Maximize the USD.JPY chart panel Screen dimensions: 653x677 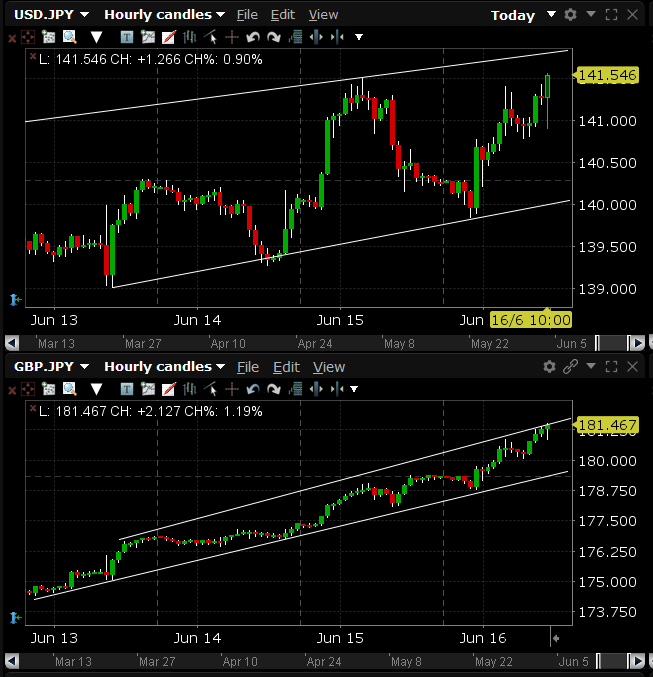612,15
